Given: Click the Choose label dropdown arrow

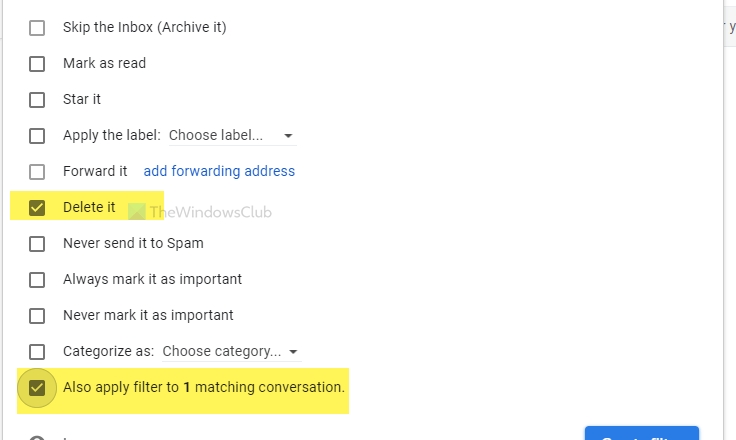Looking at the screenshot, I should tap(288, 136).
